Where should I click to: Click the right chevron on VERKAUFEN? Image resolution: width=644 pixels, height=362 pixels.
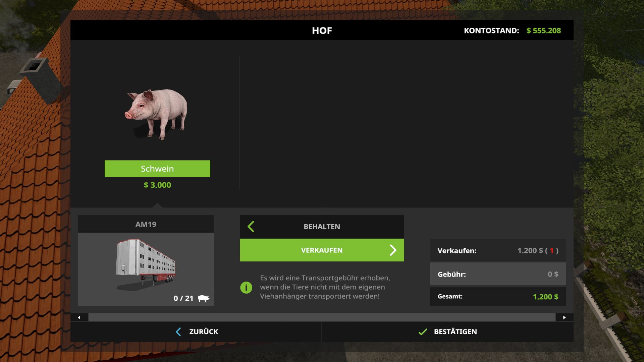click(393, 250)
